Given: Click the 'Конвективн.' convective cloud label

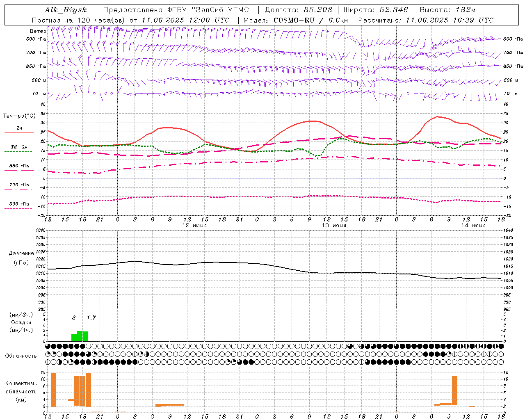Looking at the screenshot, I should pyautogui.click(x=21, y=383).
